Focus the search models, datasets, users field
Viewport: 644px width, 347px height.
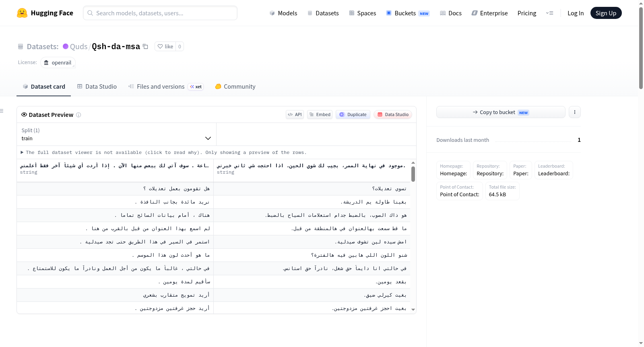[x=160, y=13]
